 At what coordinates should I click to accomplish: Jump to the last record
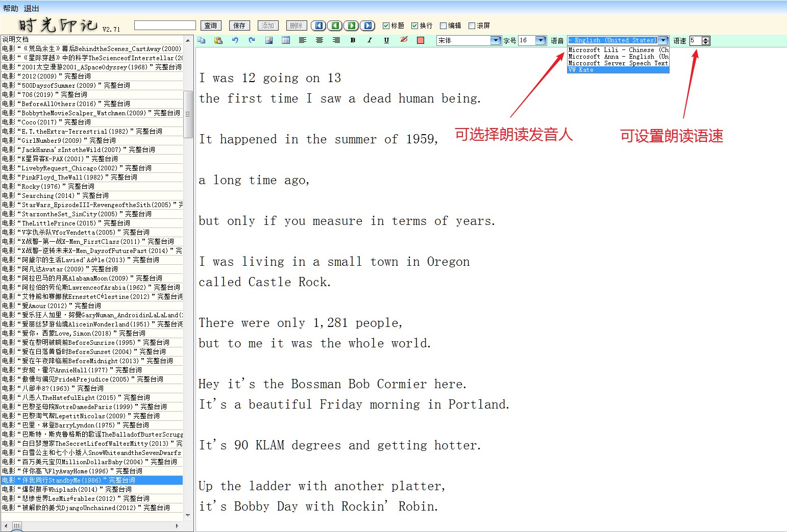point(367,26)
